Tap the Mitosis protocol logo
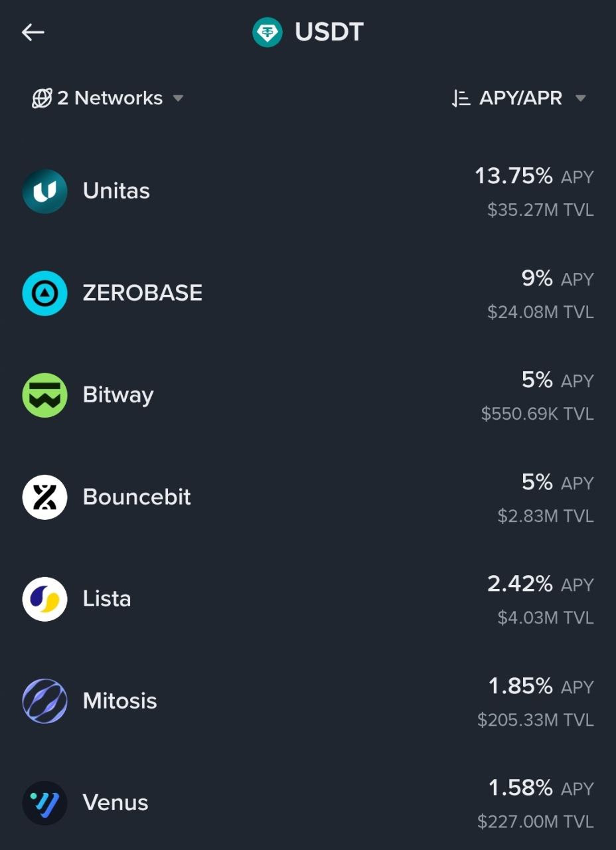Screen dimensions: 616x850 tap(45, 701)
